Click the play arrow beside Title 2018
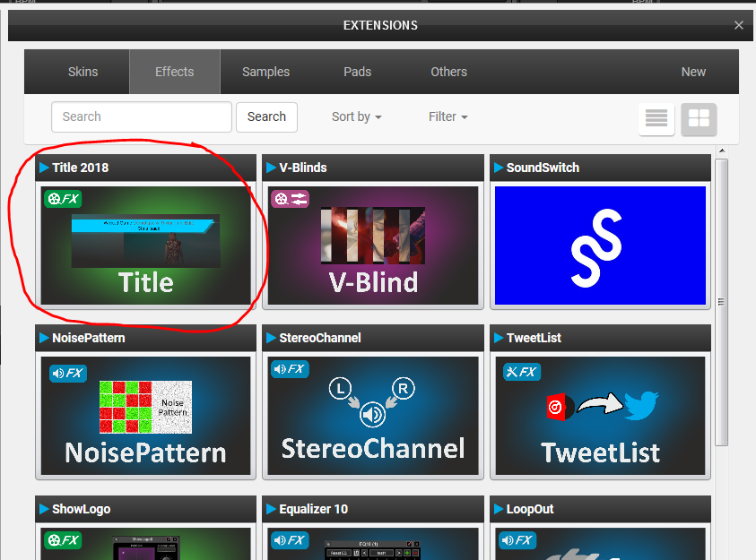Screen dimensions: 756x560 [x=44, y=168]
